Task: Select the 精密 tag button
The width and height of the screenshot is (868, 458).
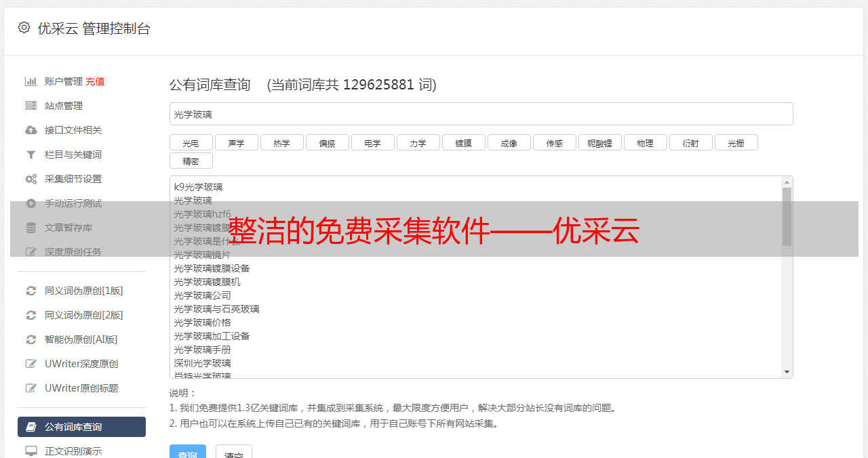Action: tap(191, 161)
